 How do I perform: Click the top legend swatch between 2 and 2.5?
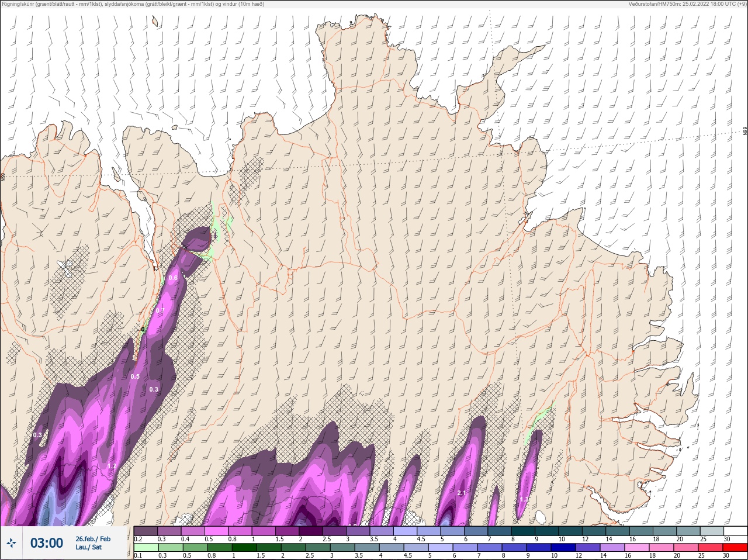(x=311, y=531)
